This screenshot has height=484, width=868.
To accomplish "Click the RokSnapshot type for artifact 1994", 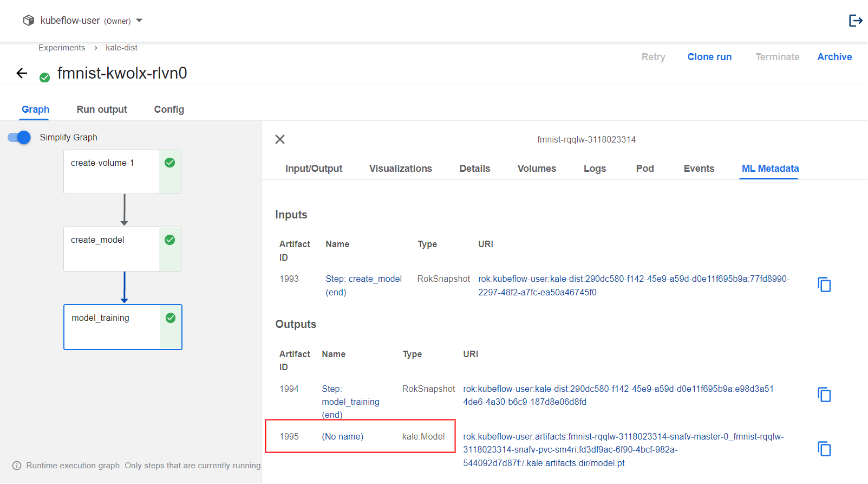I will coord(428,389).
